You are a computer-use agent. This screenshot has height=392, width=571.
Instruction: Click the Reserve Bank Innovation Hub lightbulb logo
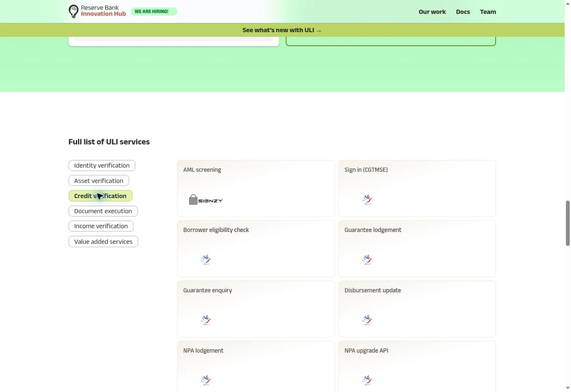[74, 11]
